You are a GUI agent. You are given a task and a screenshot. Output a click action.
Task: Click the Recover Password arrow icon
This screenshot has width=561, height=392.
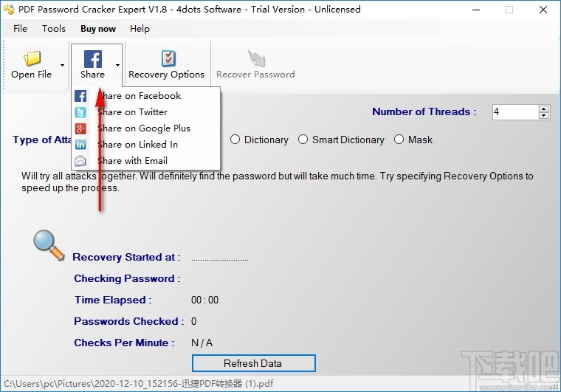coord(256,58)
